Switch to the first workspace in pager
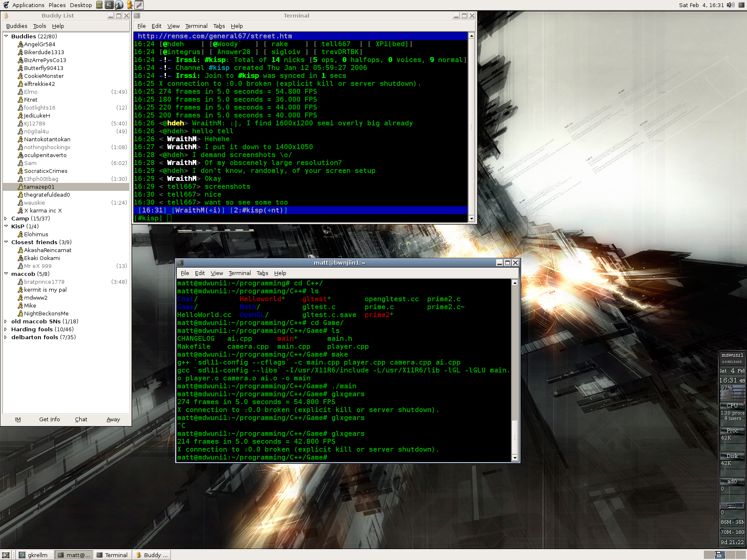This screenshot has height=560, width=747. pyautogui.click(x=709, y=555)
